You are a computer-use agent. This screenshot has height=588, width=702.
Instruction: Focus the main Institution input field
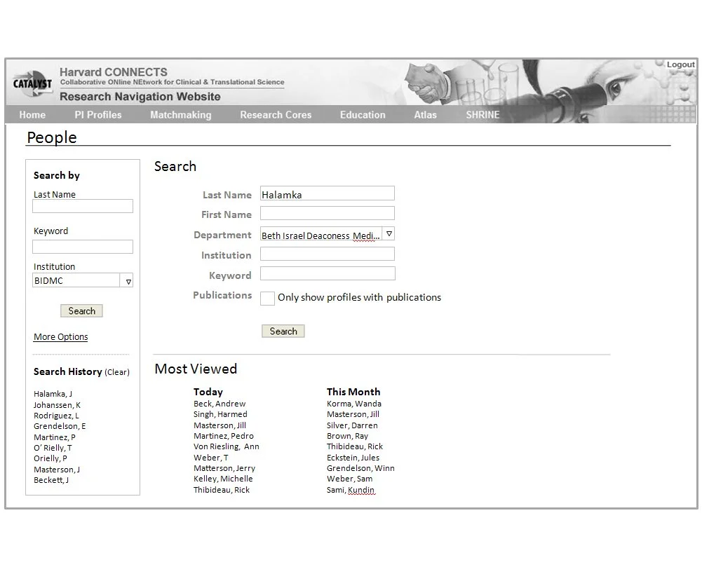coord(328,254)
